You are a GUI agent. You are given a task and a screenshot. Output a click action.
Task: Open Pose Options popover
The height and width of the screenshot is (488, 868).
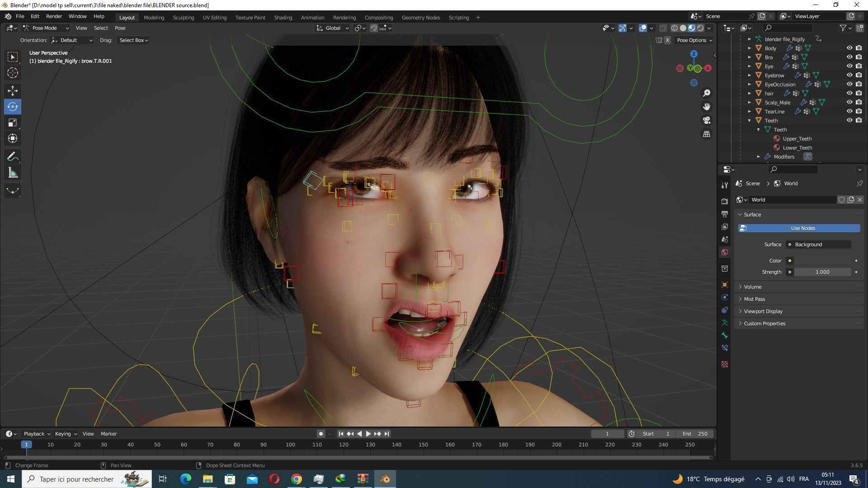[x=694, y=40]
